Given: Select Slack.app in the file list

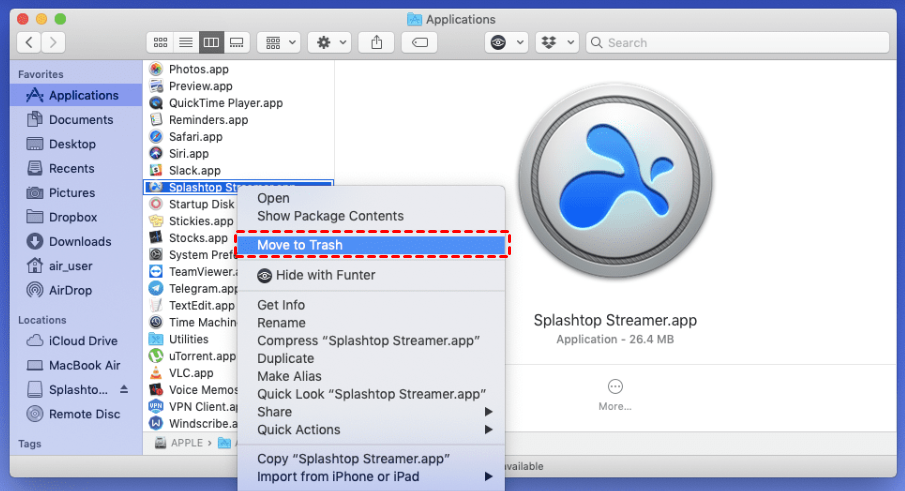Looking at the screenshot, I should 238,171.
